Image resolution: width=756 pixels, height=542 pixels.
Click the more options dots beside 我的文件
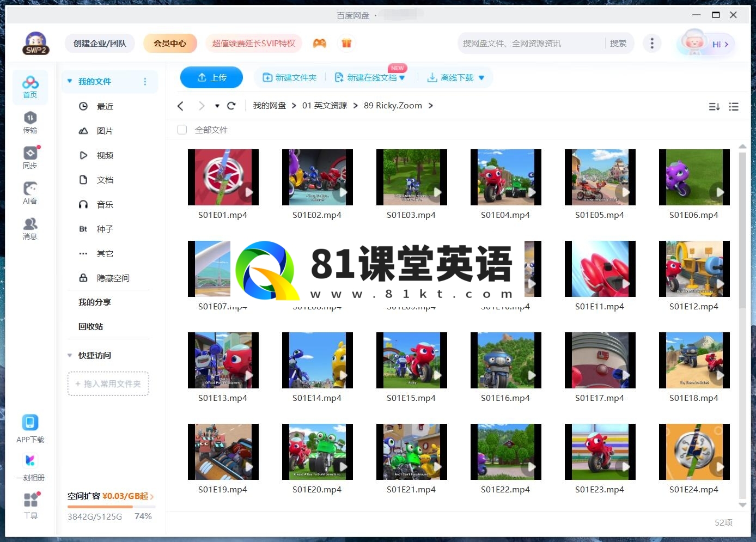pos(145,82)
